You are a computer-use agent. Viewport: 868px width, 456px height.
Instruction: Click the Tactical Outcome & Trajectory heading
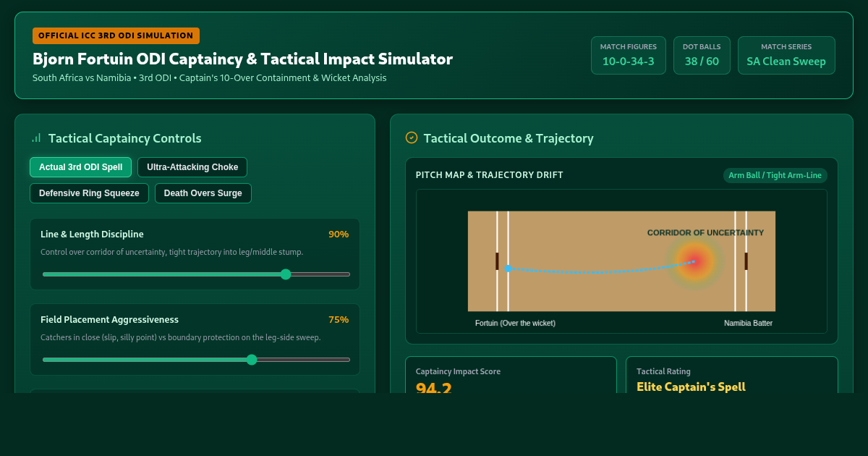click(x=509, y=138)
